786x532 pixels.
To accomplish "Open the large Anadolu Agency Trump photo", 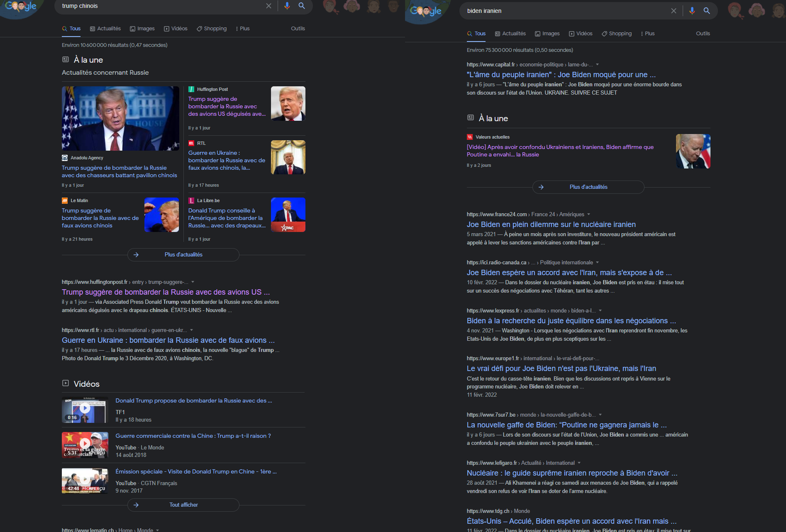I will point(120,118).
